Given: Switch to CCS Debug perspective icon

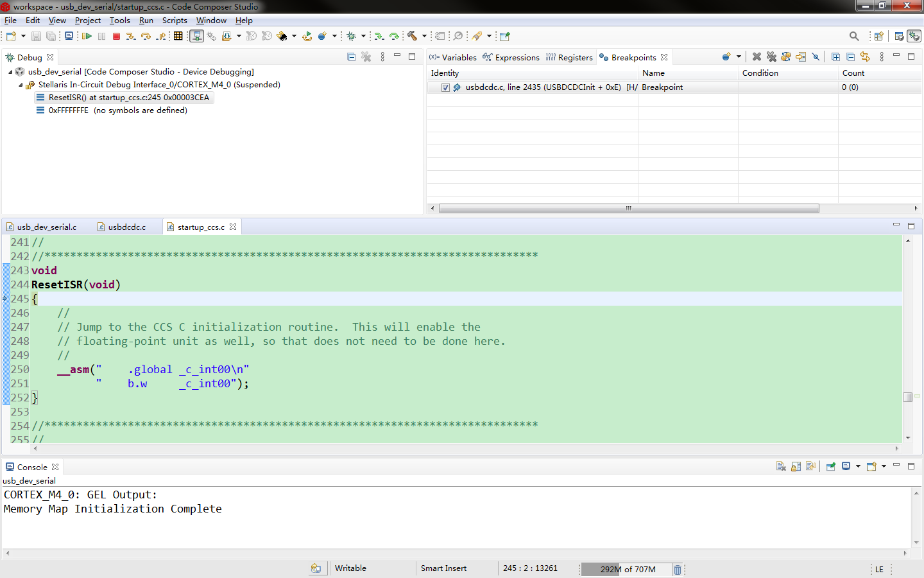Looking at the screenshot, I should [914, 37].
